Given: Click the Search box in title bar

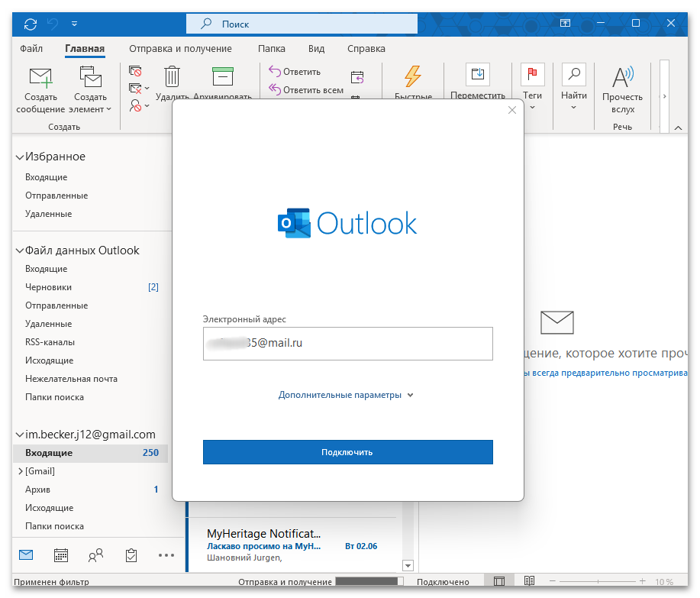Looking at the screenshot, I should click(x=302, y=24).
